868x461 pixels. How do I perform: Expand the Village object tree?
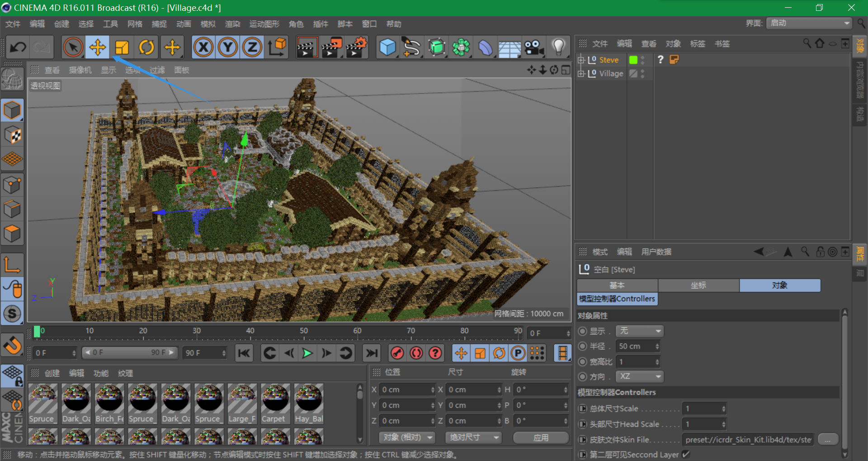581,73
